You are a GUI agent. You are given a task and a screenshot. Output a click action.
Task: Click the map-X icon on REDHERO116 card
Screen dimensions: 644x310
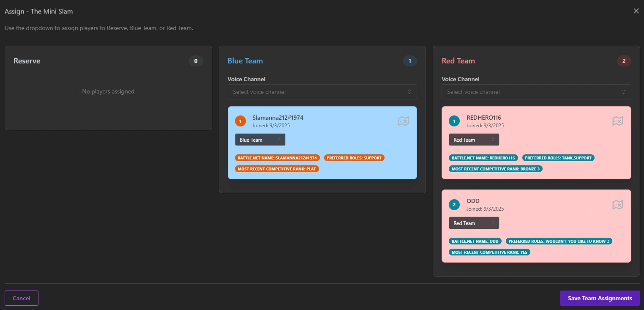point(617,121)
